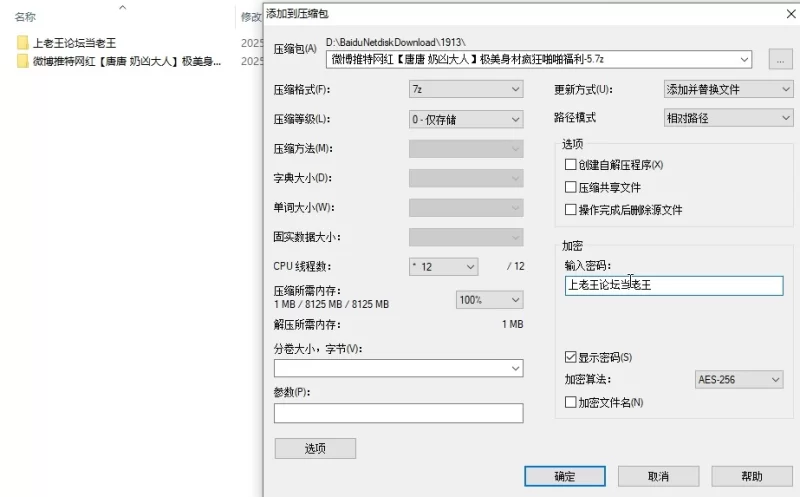Image resolution: width=800 pixels, height=497 pixels.
Task: Click the 解压所需内存 label
Action: [x=307, y=325]
